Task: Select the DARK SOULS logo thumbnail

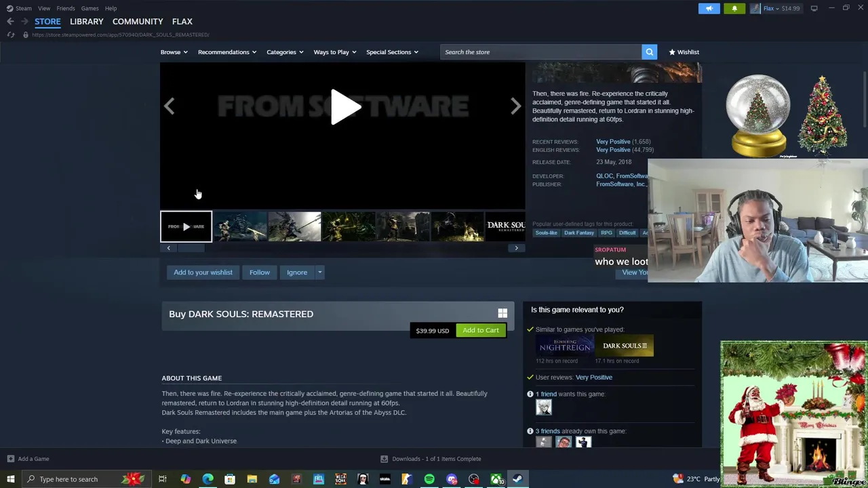Action: click(506, 226)
